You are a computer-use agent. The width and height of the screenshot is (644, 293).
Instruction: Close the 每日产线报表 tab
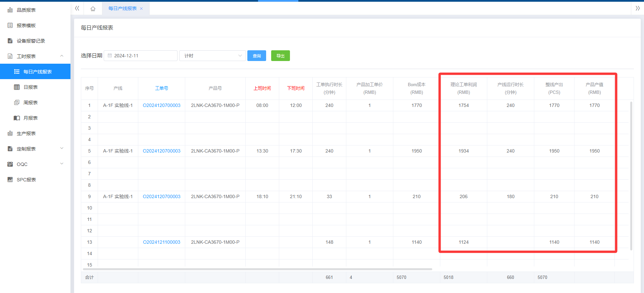pos(141,9)
